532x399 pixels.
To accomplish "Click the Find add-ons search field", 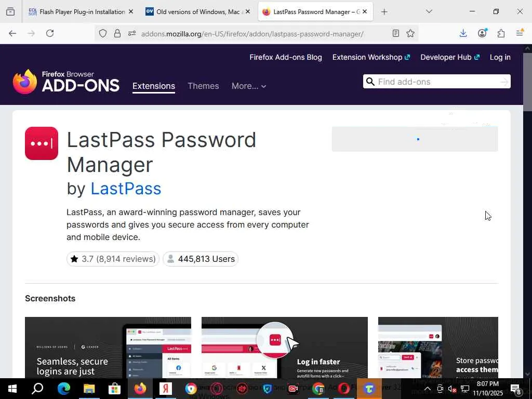I will point(437,82).
